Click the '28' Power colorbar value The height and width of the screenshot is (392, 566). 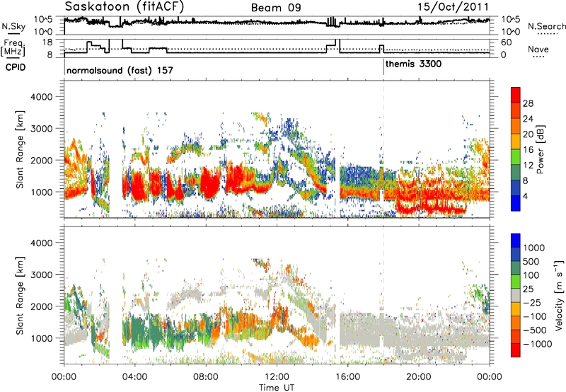click(x=528, y=103)
